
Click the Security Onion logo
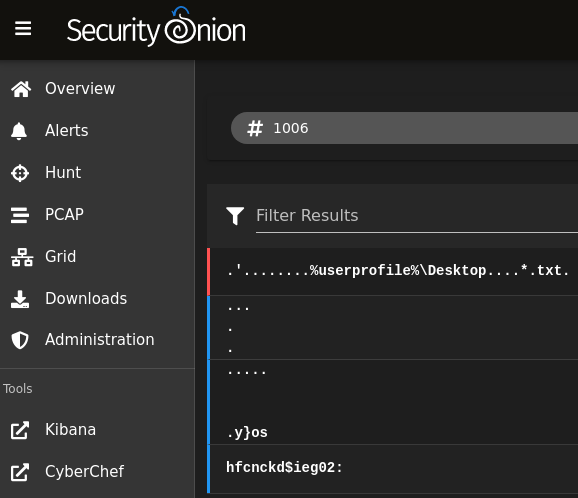tap(156, 27)
